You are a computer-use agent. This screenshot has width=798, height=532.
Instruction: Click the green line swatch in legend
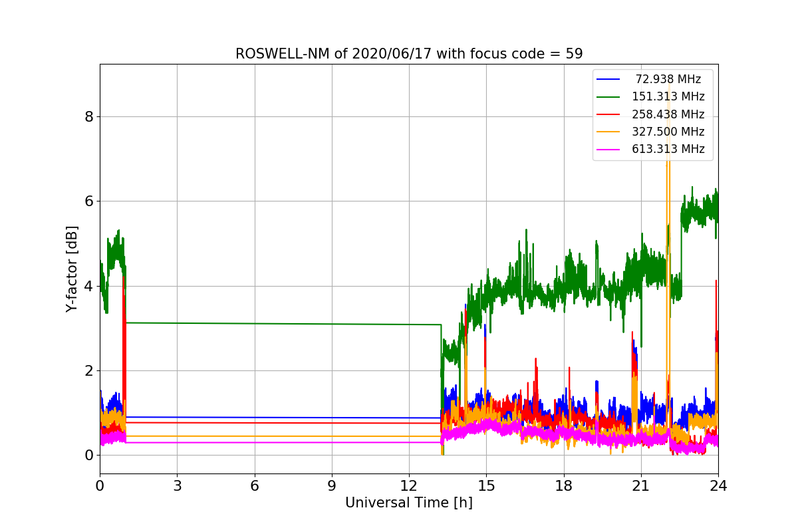click(x=608, y=97)
